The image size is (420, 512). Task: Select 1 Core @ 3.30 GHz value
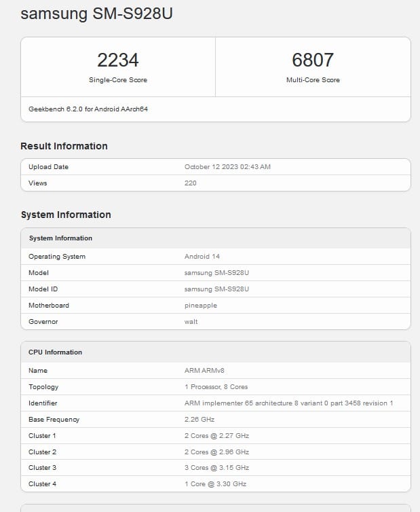pyautogui.click(x=215, y=485)
